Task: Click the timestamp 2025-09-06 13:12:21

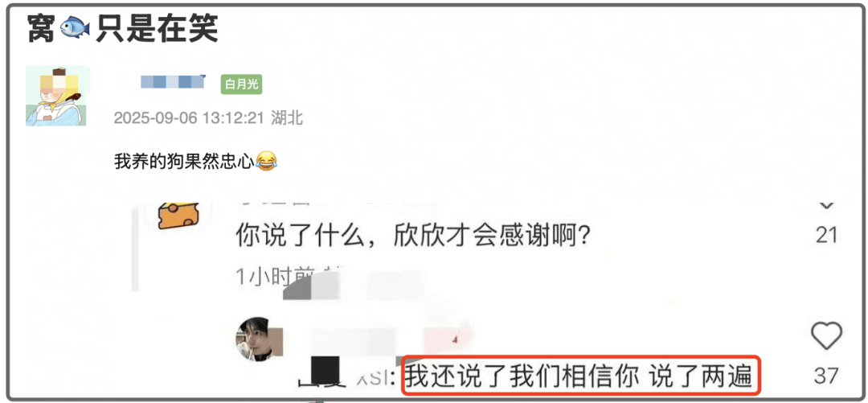Action: pyautogui.click(x=189, y=118)
